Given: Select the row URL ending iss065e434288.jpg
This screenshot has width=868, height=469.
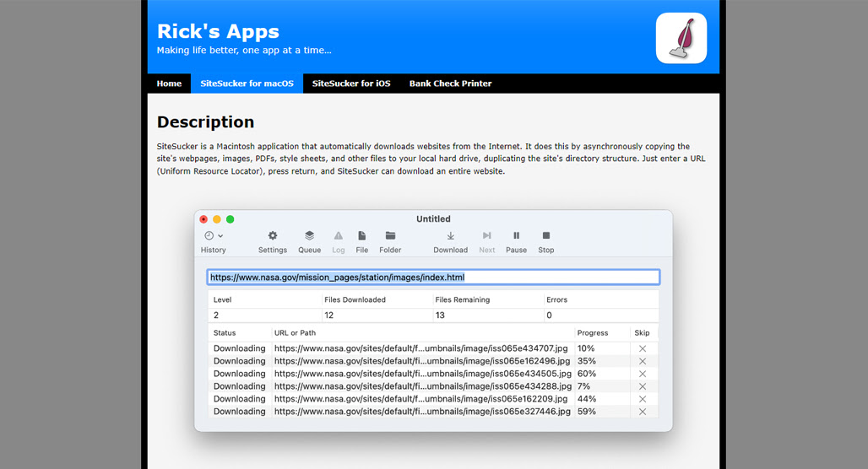Looking at the screenshot, I should coord(423,386).
